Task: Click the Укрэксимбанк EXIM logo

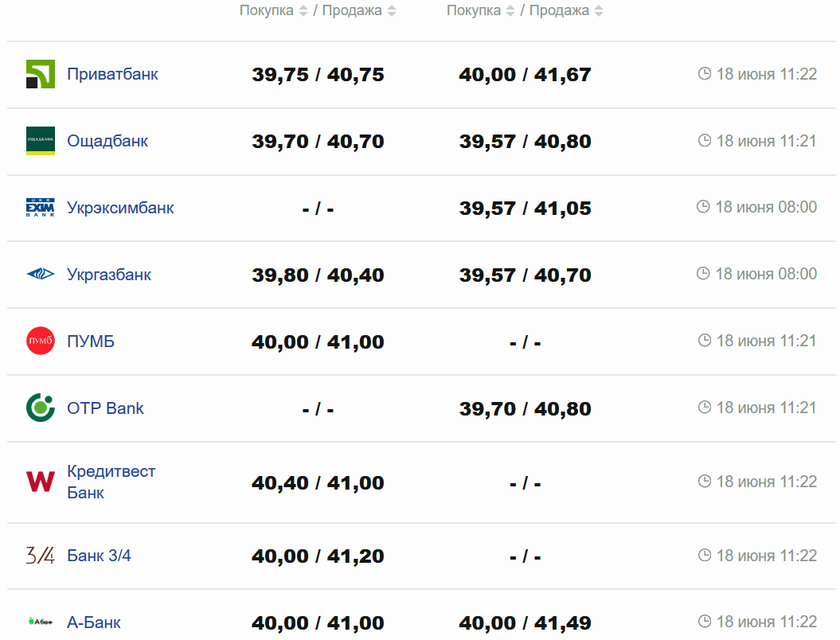Action: click(41, 208)
